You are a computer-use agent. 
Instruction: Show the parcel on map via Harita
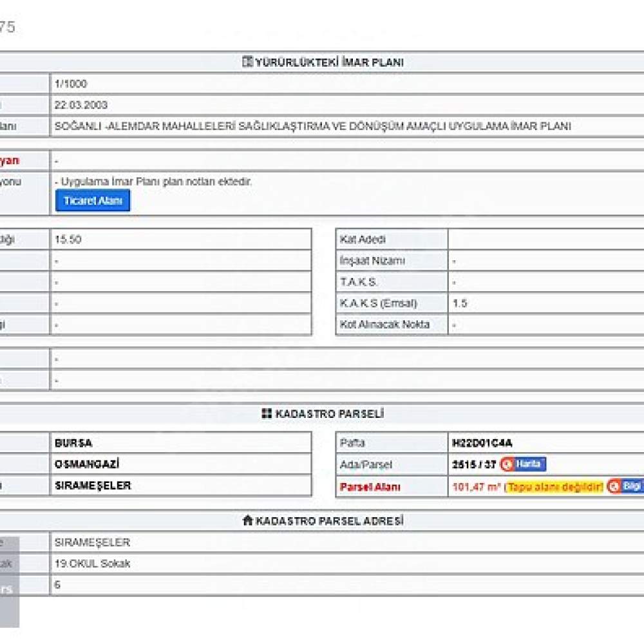click(x=523, y=464)
